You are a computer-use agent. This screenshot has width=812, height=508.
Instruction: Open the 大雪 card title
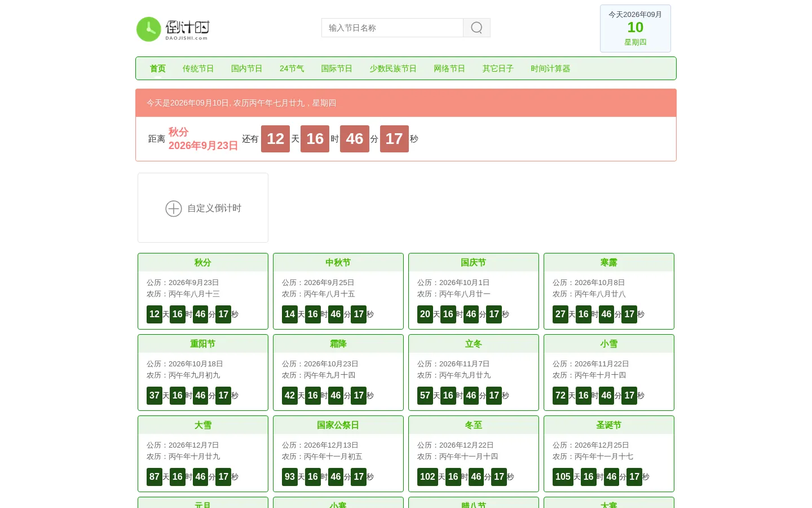tap(203, 425)
